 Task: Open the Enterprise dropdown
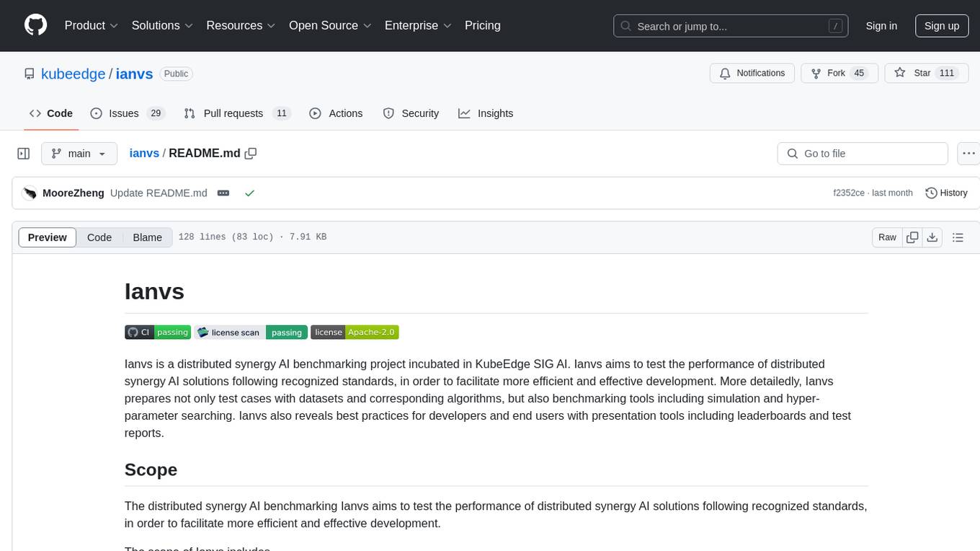point(418,25)
